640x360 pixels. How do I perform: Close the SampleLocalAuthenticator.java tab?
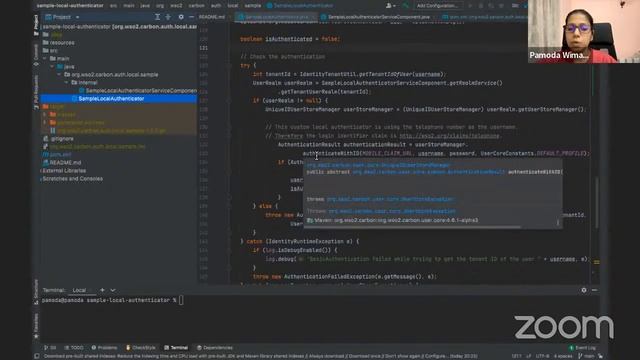point(313,17)
